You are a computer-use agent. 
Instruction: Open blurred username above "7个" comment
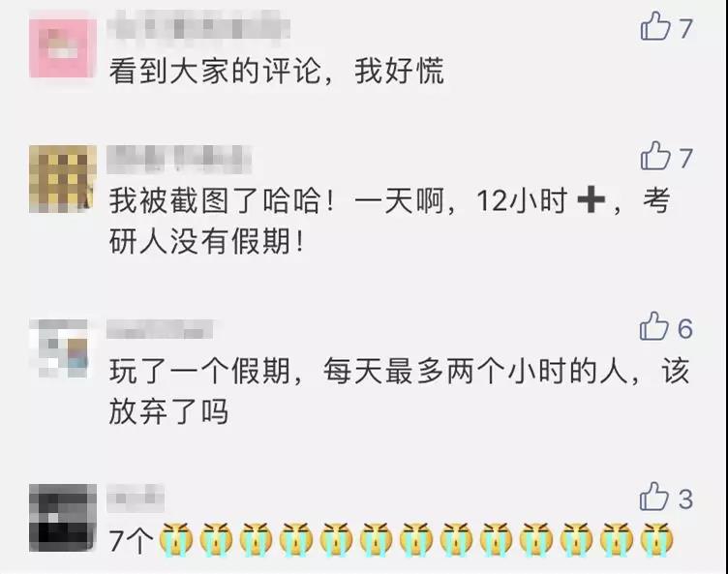pos(136,498)
